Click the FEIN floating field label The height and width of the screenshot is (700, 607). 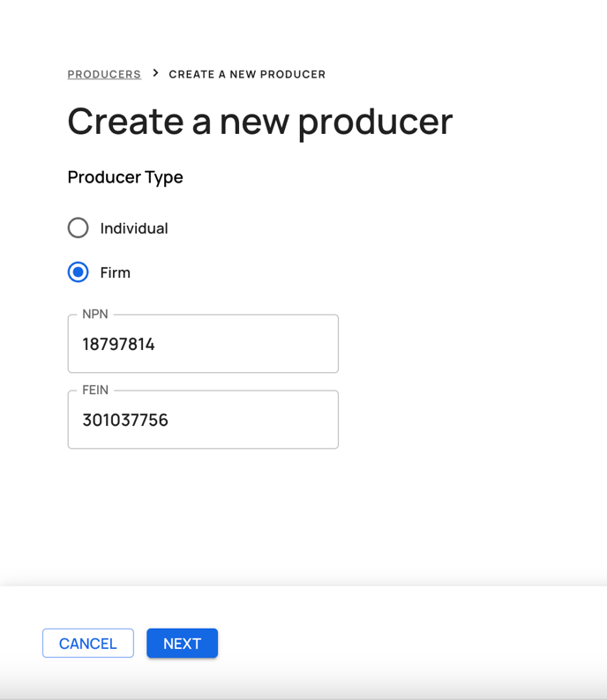coord(95,391)
